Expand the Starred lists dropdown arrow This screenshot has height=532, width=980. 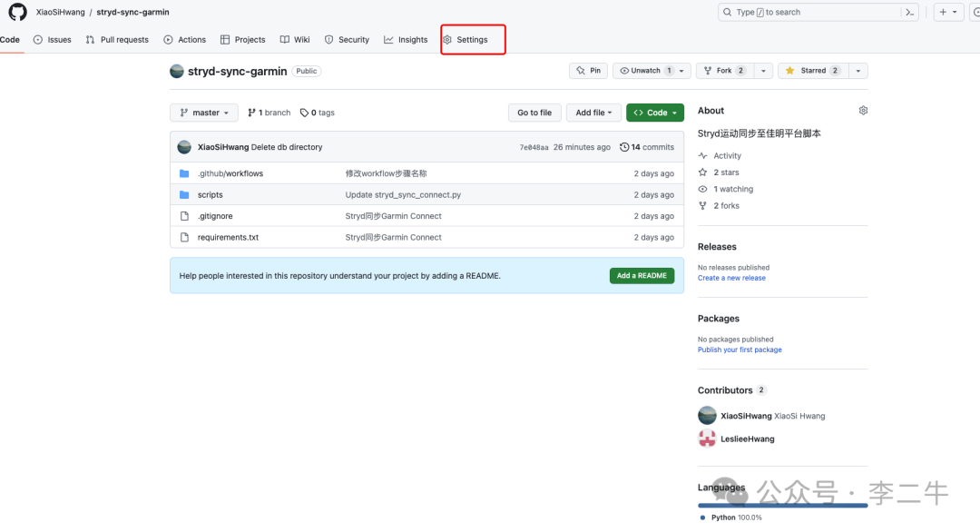(858, 71)
